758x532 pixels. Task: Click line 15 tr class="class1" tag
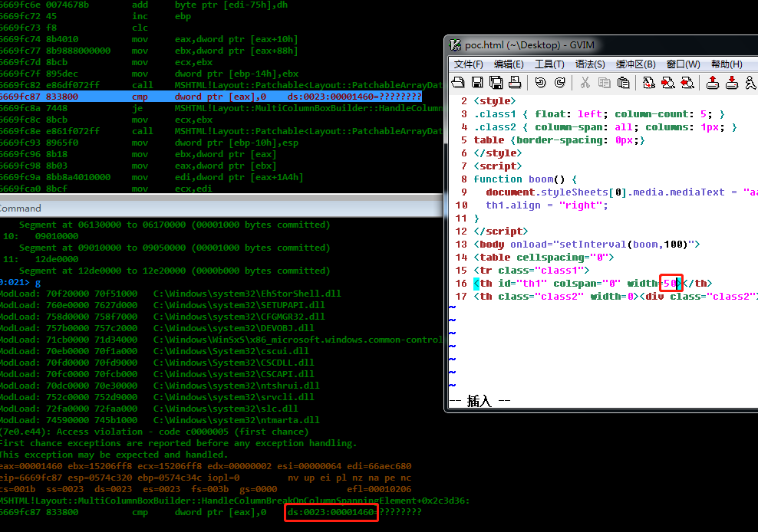[532, 271]
